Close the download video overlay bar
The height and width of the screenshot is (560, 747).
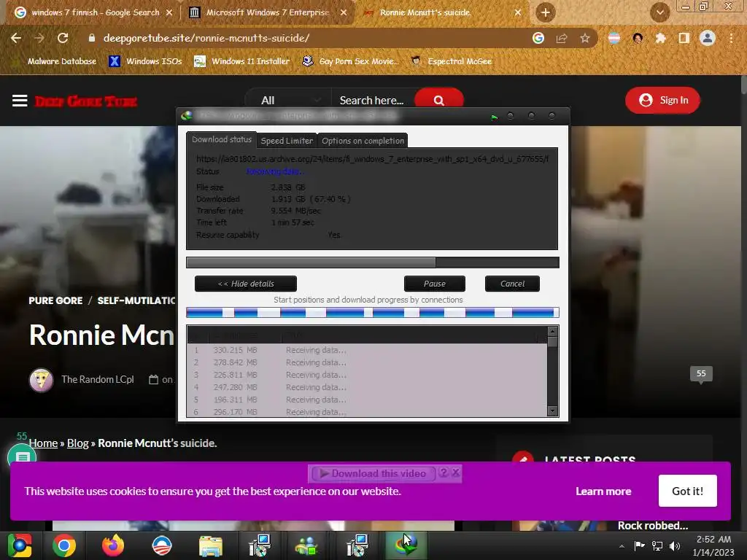[456, 472]
